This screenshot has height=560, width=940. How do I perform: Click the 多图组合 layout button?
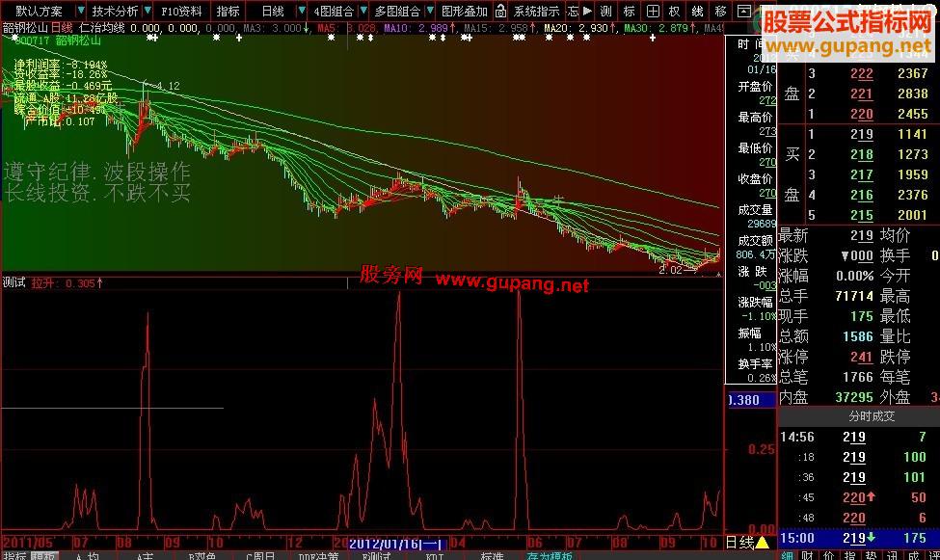397,11
